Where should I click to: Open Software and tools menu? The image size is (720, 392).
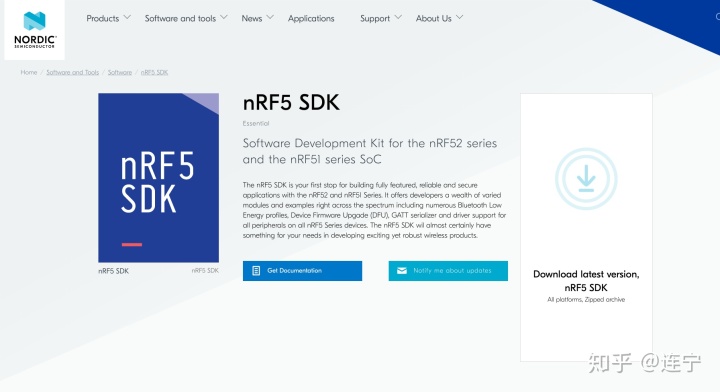tap(180, 18)
